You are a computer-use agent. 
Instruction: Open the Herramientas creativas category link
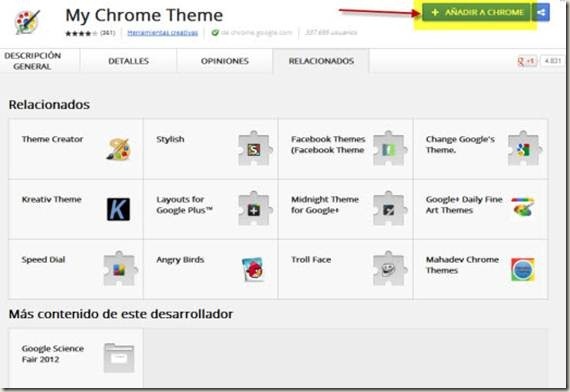[x=162, y=33]
